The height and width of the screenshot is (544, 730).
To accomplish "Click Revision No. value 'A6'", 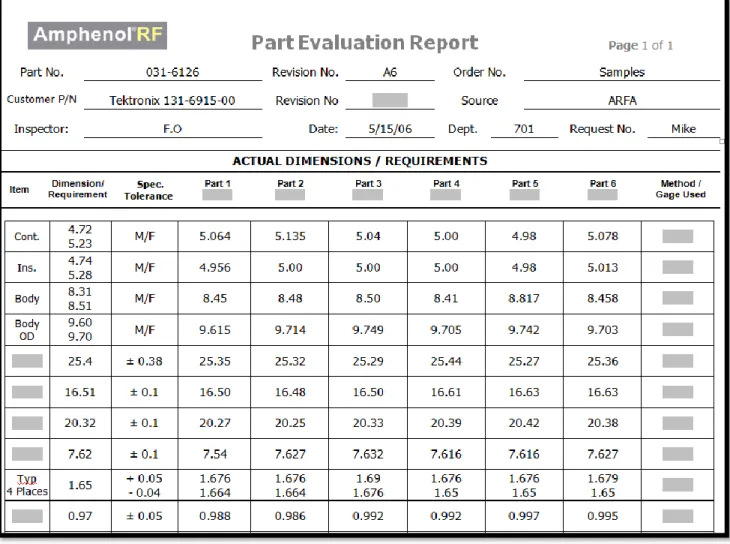I will pos(390,72).
